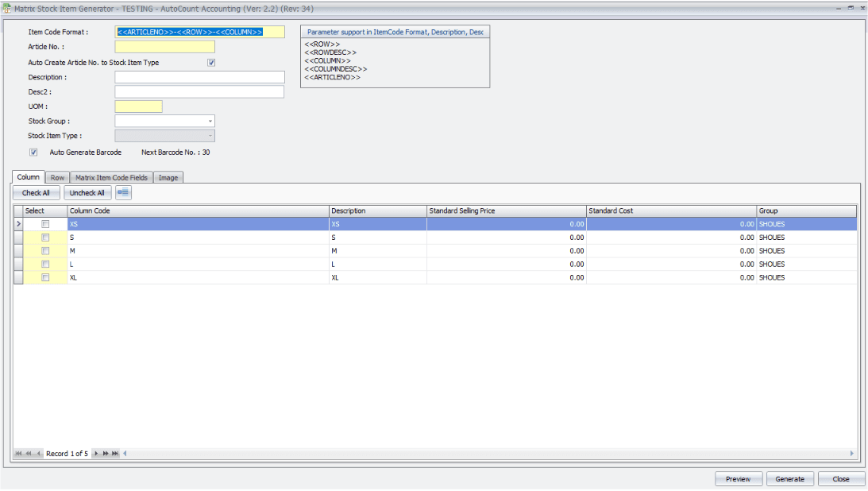Click the row indicator arrow for XS

click(18, 225)
